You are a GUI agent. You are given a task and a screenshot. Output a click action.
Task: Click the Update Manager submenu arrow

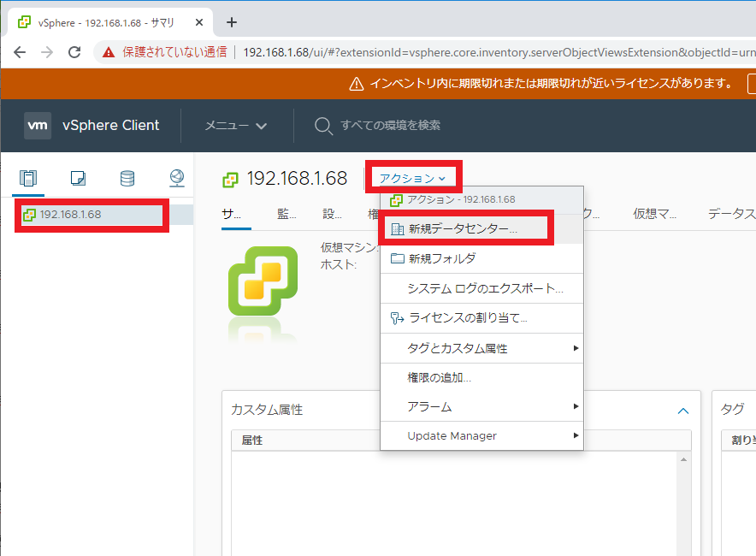click(x=576, y=435)
